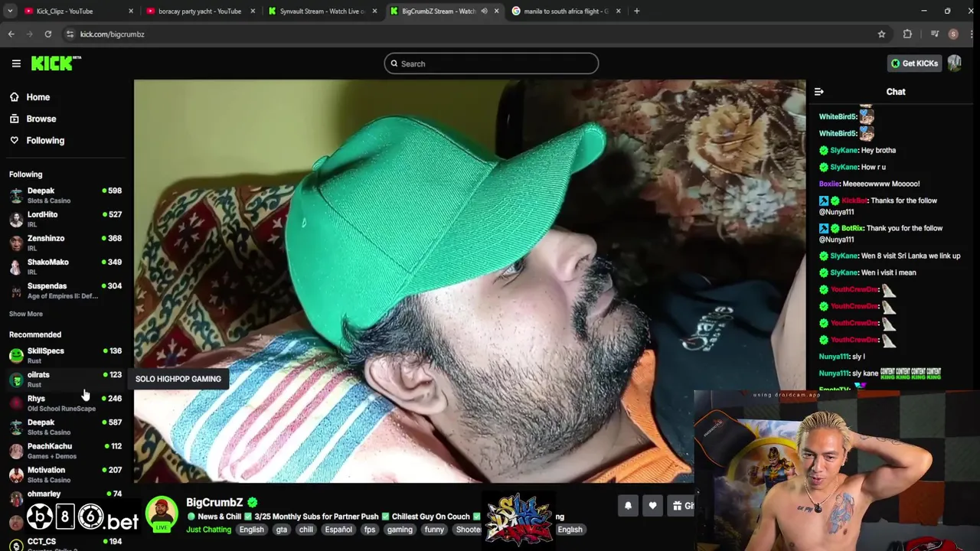Collapse the chat panel icon
The height and width of the screenshot is (551, 980).
(819, 92)
